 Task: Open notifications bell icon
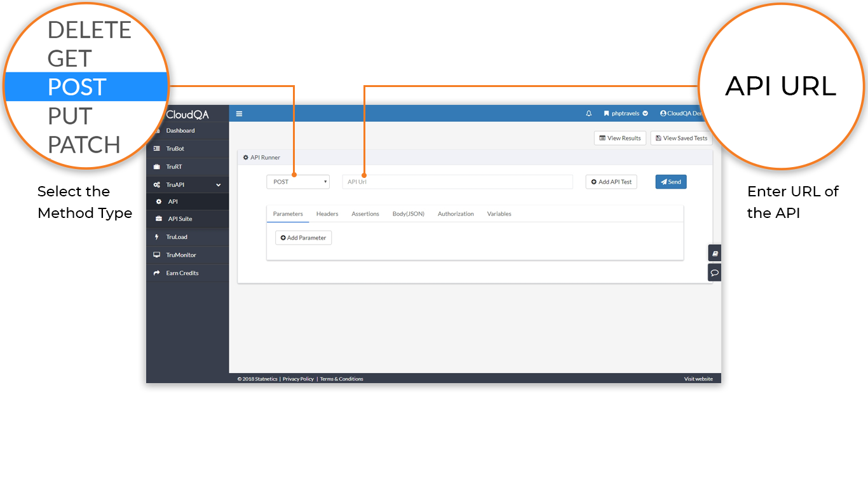pyautogui.click(x=589, y=113)
